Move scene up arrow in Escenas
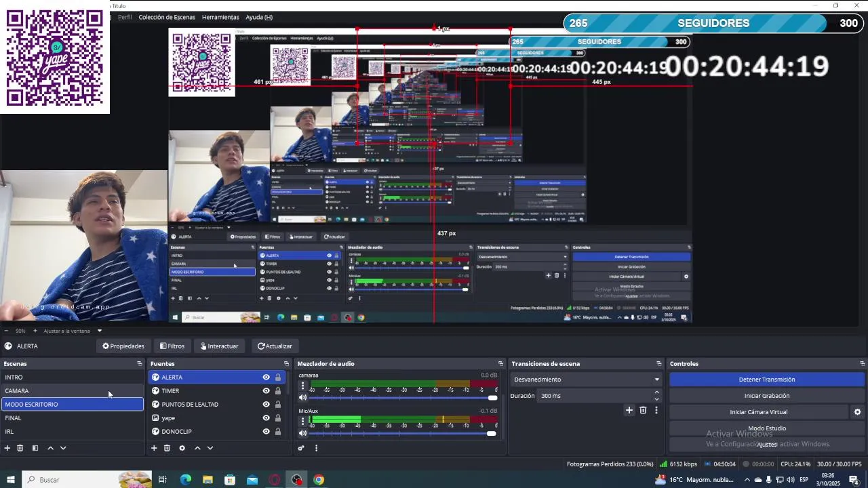Image resolution: width=868 pixels, height=488 pixels. [x=50, y=448]
